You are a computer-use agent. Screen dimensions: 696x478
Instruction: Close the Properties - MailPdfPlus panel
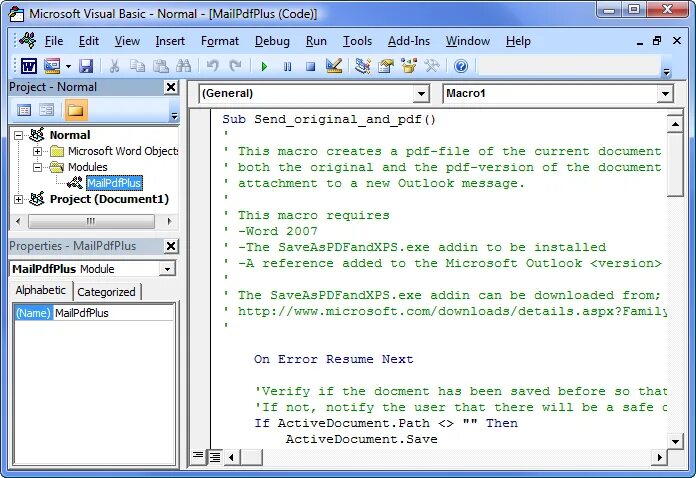click(171, 246)
